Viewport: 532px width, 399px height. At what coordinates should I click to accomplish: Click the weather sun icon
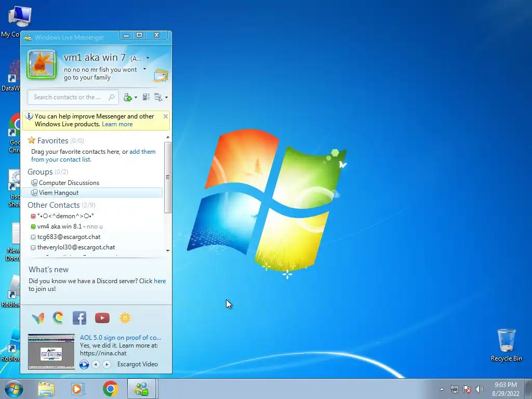click(125, 318)
